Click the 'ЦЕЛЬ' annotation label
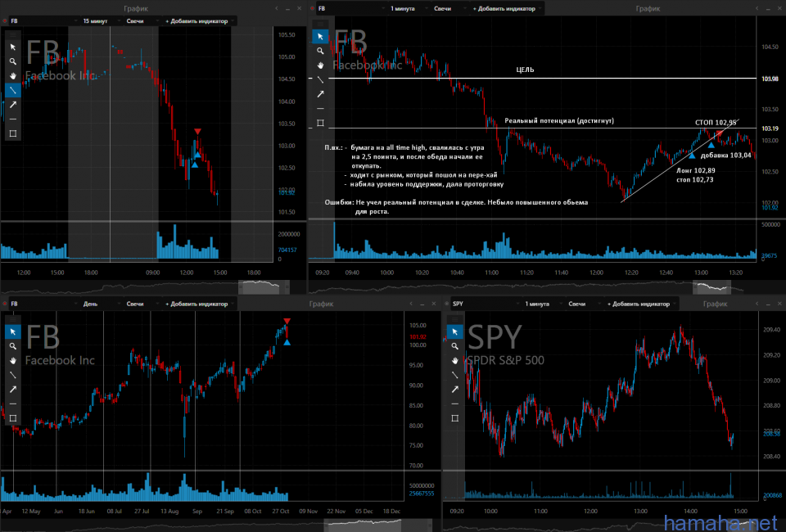The image size is (786, 532). [x=525, y=70]
